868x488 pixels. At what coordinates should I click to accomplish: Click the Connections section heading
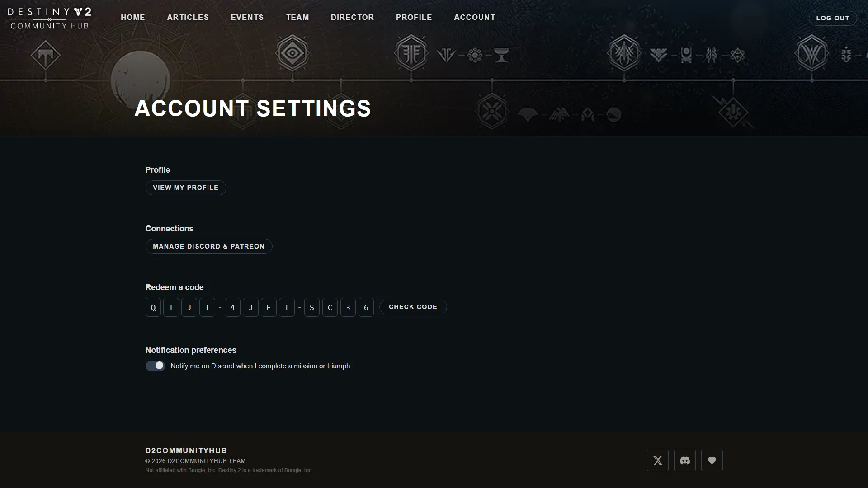click(x=170, y=229)
